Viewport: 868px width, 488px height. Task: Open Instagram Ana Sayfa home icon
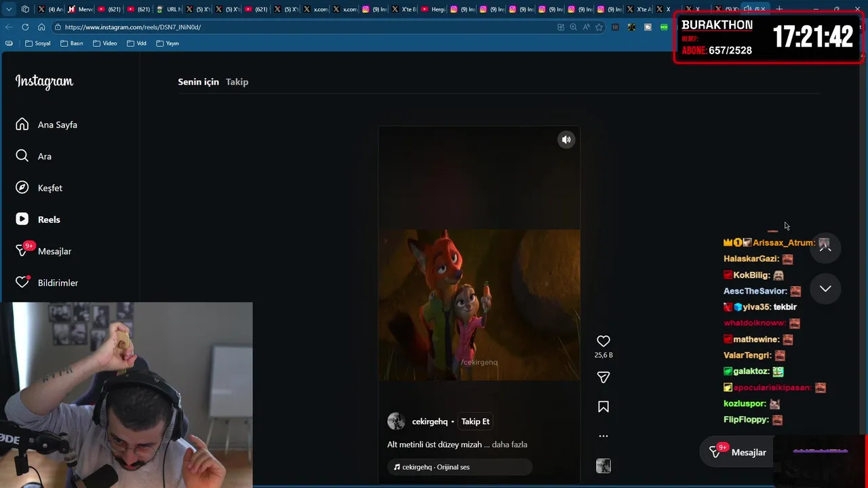tap(22, 124)
